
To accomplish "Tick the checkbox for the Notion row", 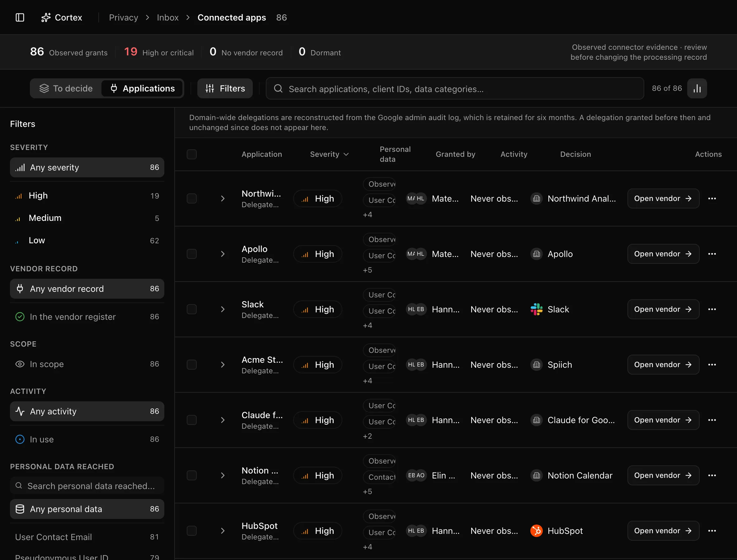I will pyautogui.click(x=192, y=475).
